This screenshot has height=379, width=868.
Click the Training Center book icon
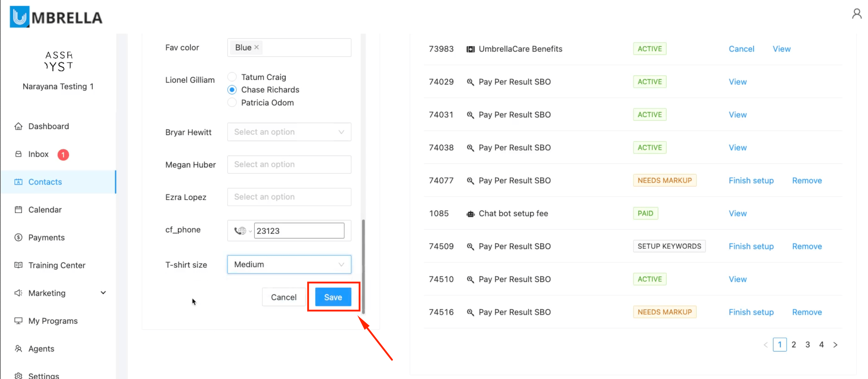pyautogui.click(x=18, y=265)
